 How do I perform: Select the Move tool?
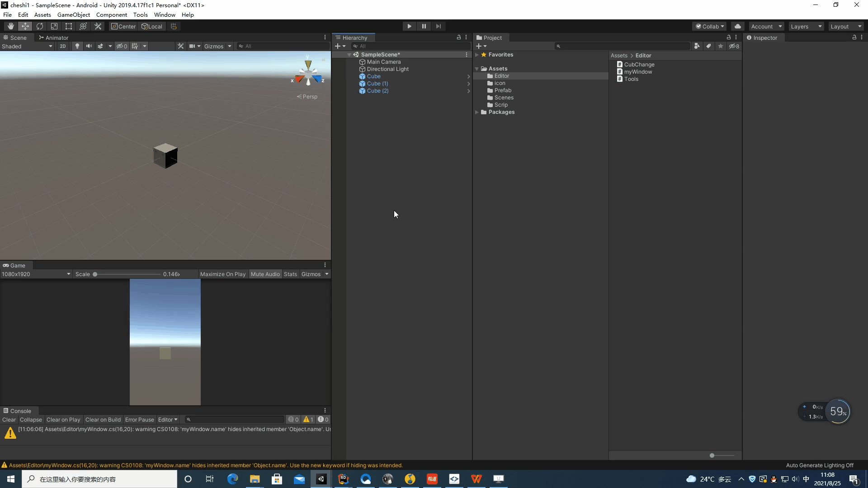pos(25,26)
